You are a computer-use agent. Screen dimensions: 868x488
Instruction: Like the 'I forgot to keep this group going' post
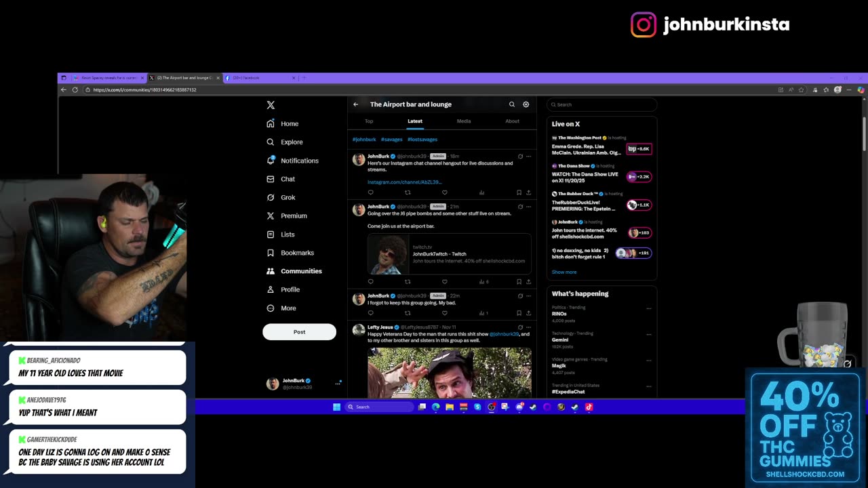click(x=445, y=313)
